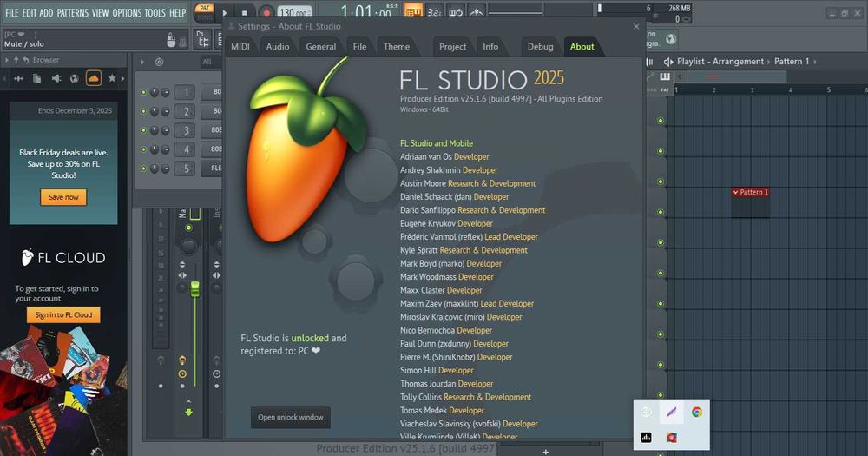This screenshot has width=868, height=456.
Task: Click Sign in to FL Cloud button
Action: coord(63,314)
